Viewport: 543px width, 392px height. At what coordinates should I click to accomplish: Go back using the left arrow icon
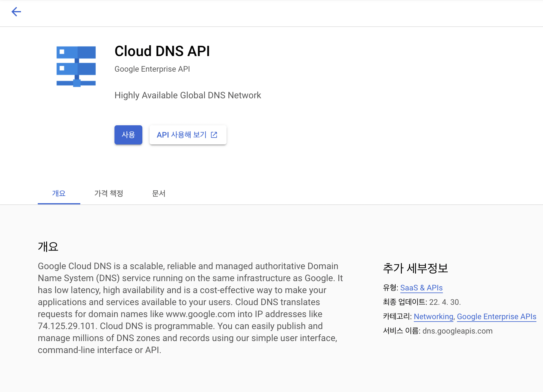pos(16,12)
